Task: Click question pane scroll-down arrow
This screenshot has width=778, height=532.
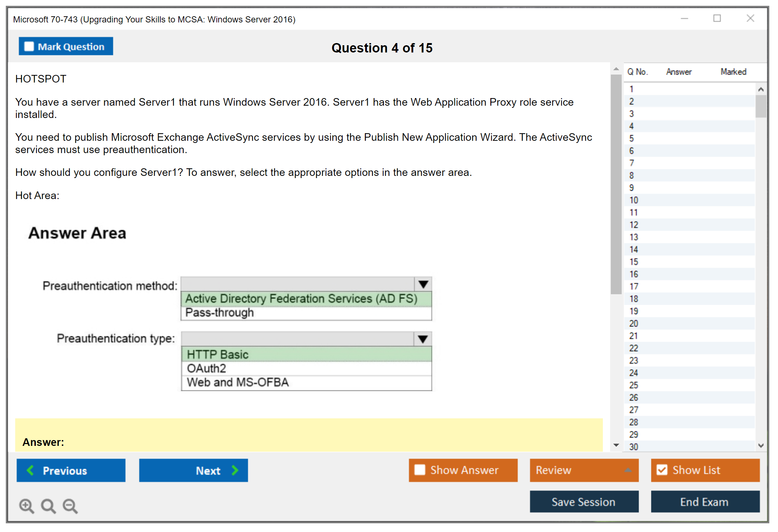Action: 616,445
